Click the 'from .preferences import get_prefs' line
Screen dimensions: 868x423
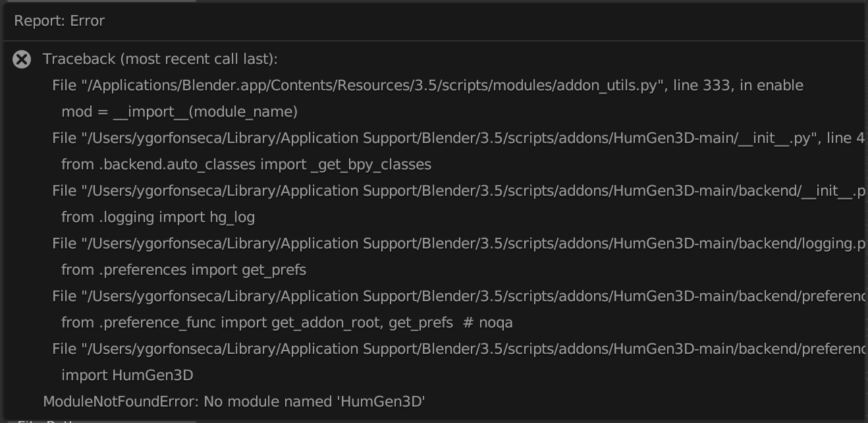point(183,269)
